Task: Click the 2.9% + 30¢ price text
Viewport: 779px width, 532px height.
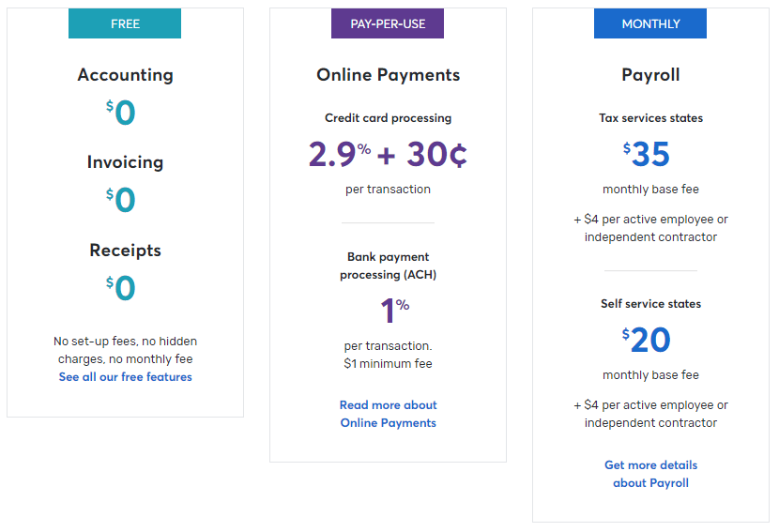Action: coord(388,154)
